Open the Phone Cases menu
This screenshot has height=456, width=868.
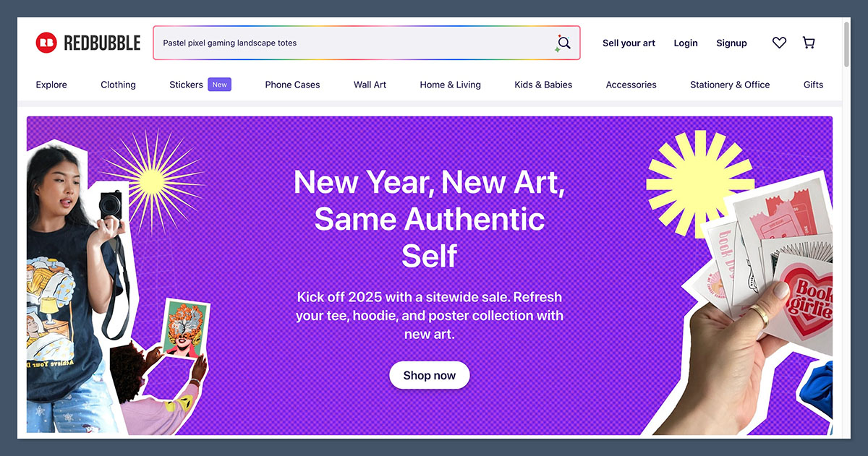(292, 85)
